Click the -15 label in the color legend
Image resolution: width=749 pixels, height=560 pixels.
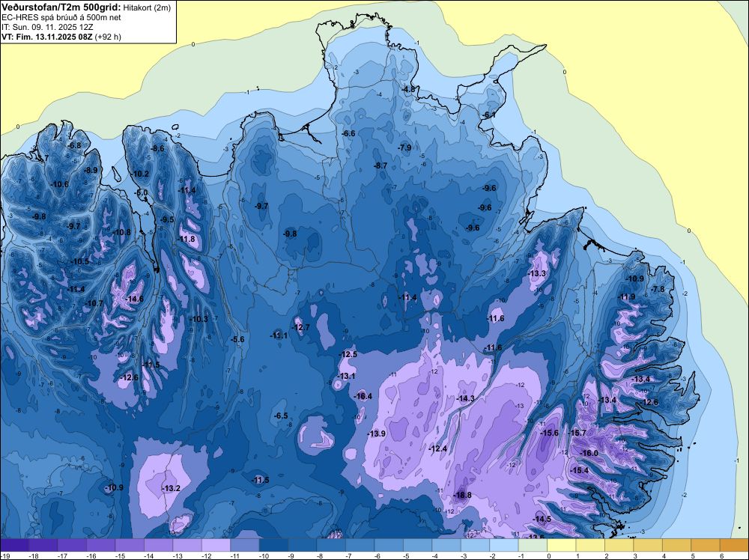tap(120, 556)
